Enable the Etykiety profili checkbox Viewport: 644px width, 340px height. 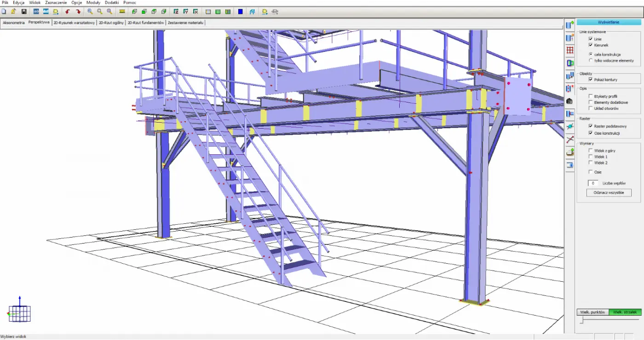coord(591,96)
